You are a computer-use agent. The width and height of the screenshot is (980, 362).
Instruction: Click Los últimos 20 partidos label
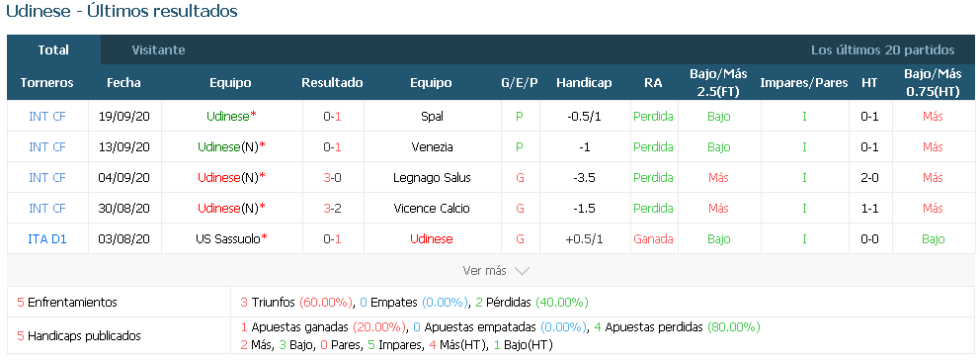pyautogui.click(x=882, y=50)
